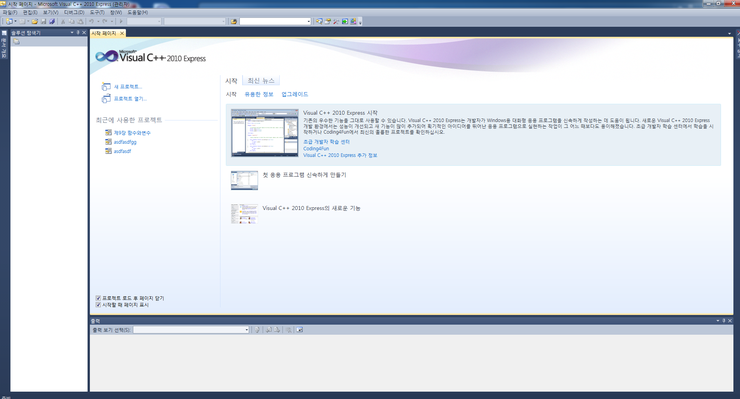Select the 시작 tab on Start Page
Image resolution: width=740 pixels, height=399 pixels.
click(231, 81)
